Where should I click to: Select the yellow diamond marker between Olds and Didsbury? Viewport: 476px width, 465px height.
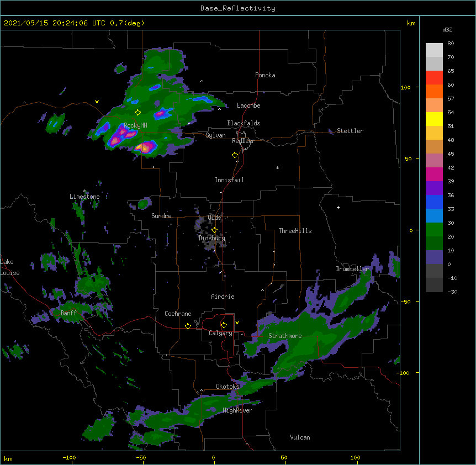(214, 230)
